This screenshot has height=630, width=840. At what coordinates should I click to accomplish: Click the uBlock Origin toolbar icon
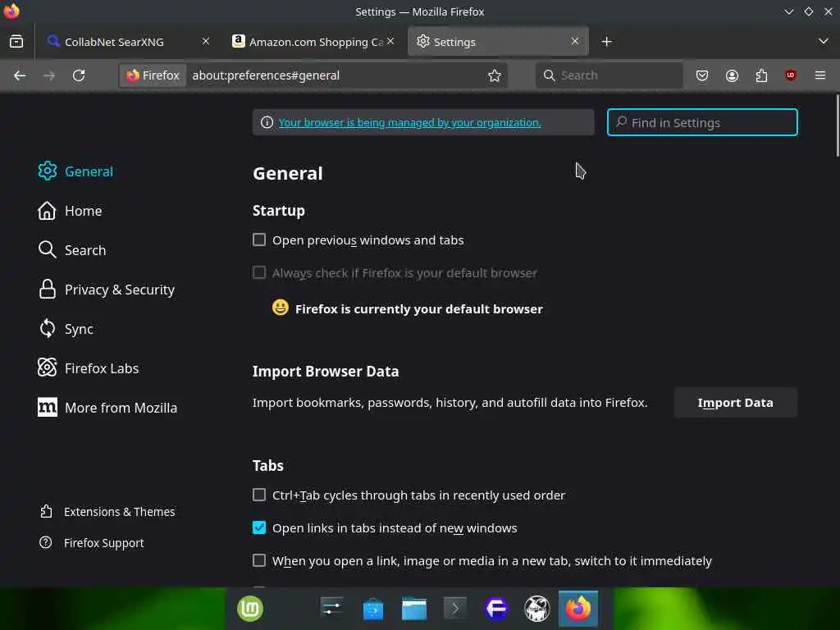791,75
